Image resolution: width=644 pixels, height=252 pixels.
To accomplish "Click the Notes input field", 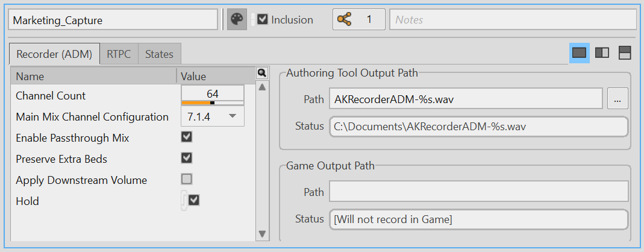I will pyautogui.click(x=513, y=20).
